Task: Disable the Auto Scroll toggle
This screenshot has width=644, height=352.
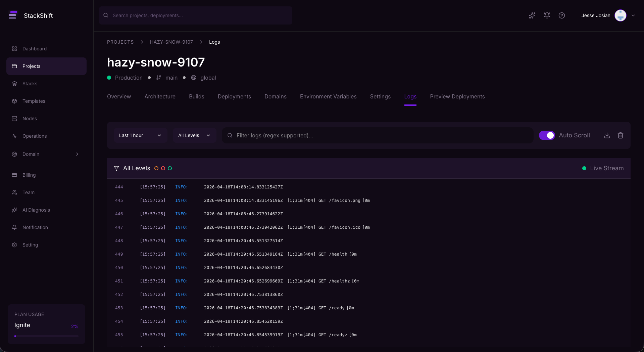Action: 547,135
